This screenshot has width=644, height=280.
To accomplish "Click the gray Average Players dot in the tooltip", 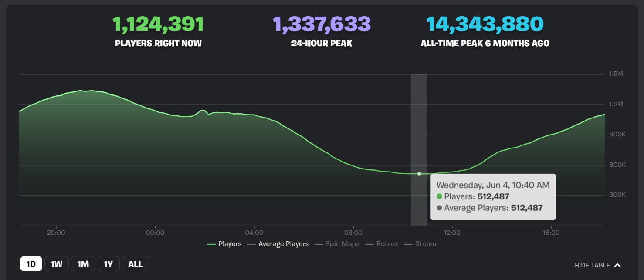I will click(439, 208).
